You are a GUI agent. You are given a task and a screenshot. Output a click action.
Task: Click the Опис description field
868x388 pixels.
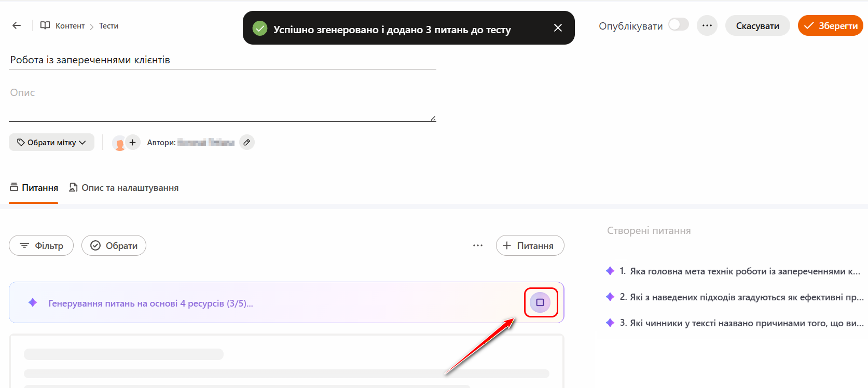click(x=222, y=103)
